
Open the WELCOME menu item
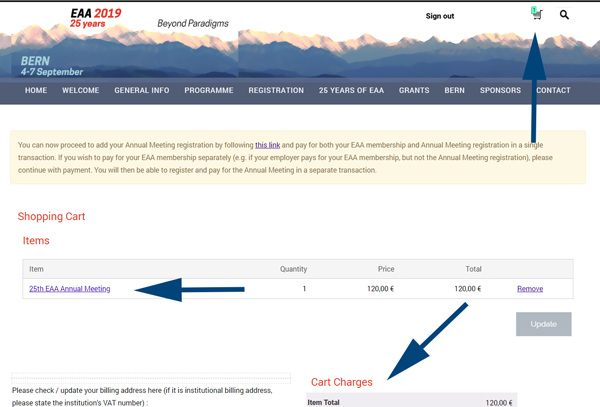coord(81,90)
